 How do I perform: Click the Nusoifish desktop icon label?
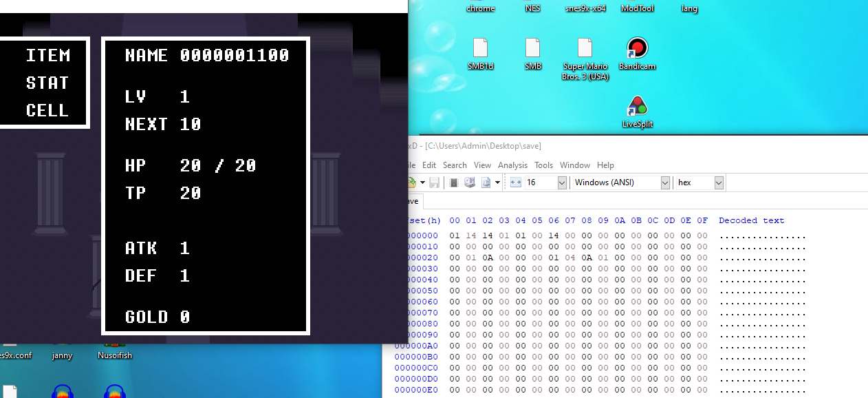point(115,355)
